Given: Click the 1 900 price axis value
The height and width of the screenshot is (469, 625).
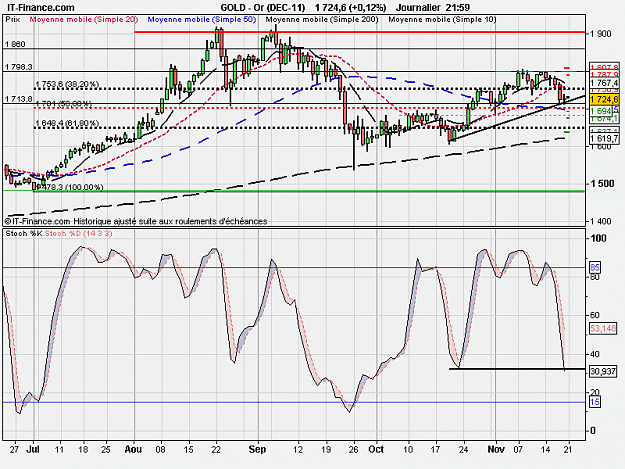Looking at the screenshot, I should [x=601, y=34].
